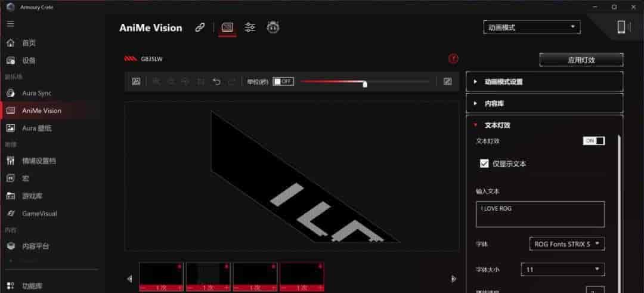Click the red slider handle in the toolbar
The width and height of the screenshot is (644, 293).
point(365,84)
